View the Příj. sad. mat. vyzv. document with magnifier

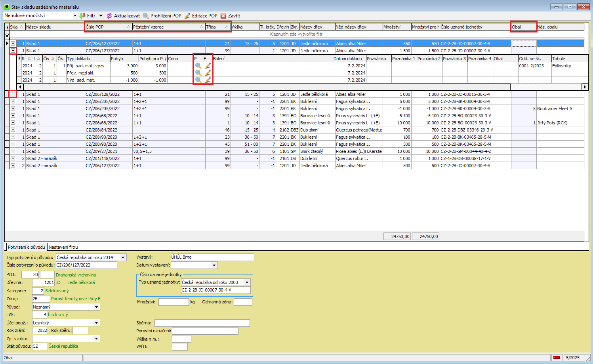pos(198,66)
